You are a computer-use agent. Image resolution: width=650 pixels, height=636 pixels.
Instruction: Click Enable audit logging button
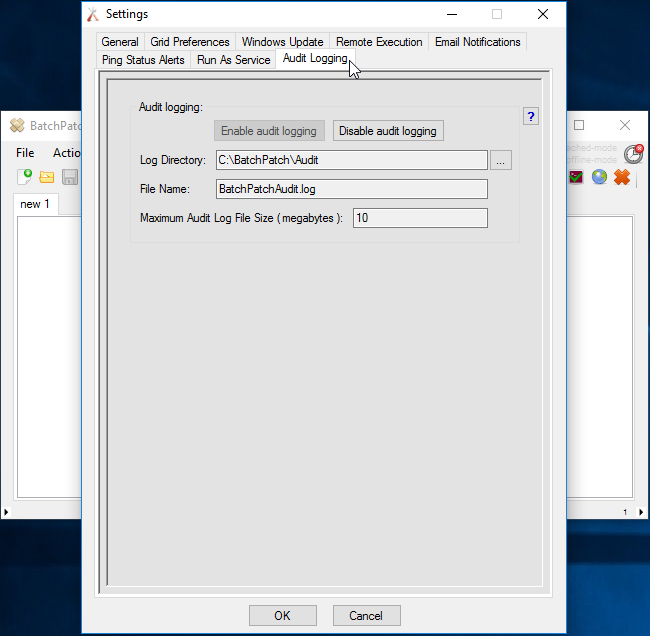[269, 131]
